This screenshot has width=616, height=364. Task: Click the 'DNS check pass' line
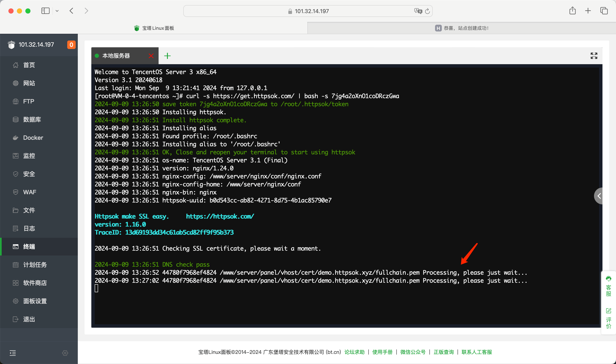[x=152, y=264]
